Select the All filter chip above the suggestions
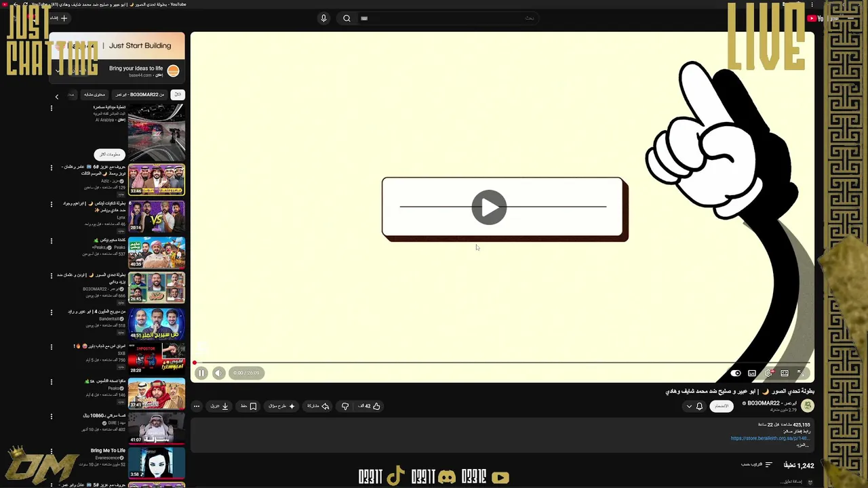 coord(178,95)
